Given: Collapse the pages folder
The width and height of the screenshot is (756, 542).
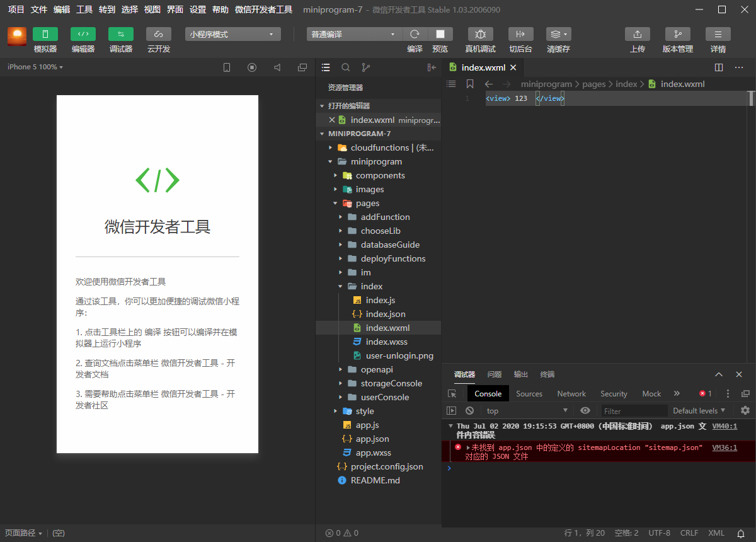Looking at the screenshot, I should (378, 203).
